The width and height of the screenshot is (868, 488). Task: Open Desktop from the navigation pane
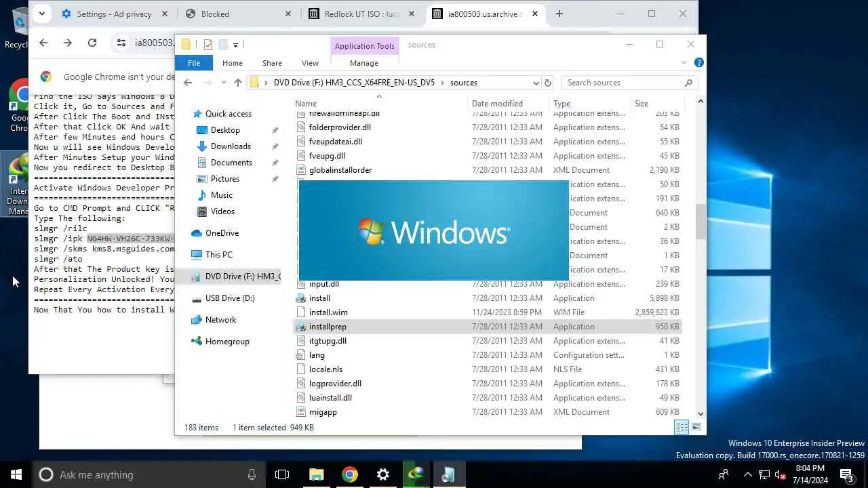click(225, 130)
